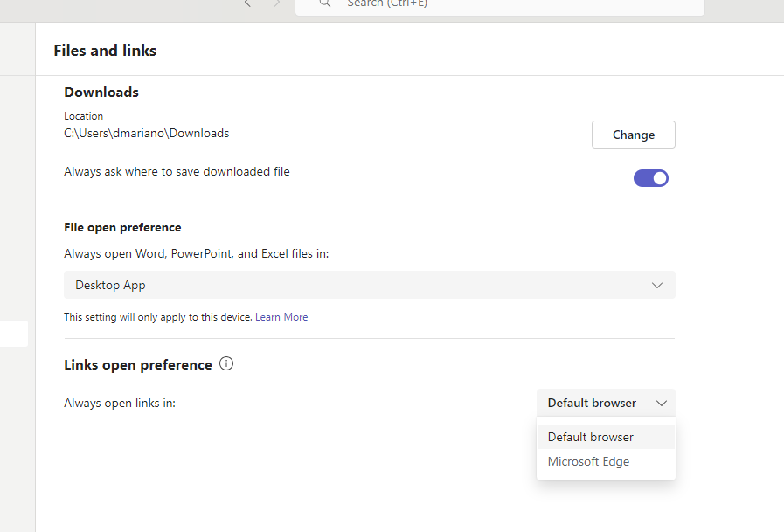Click the chevron beside Default browser
This screenshot has width=784, height=532.
point(662,403)
